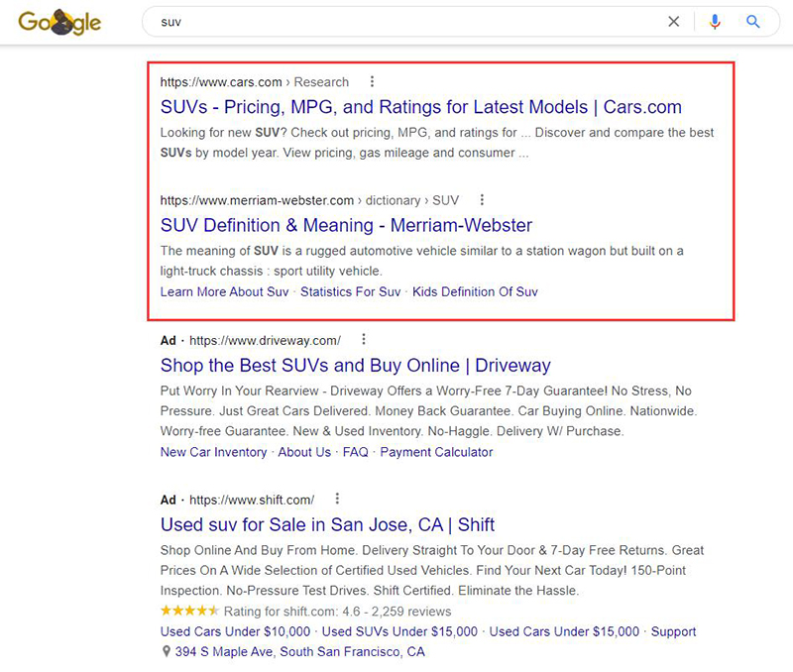Open the Google logo doodle
This screenshot has height=672, width=793.
click(59, 22)
